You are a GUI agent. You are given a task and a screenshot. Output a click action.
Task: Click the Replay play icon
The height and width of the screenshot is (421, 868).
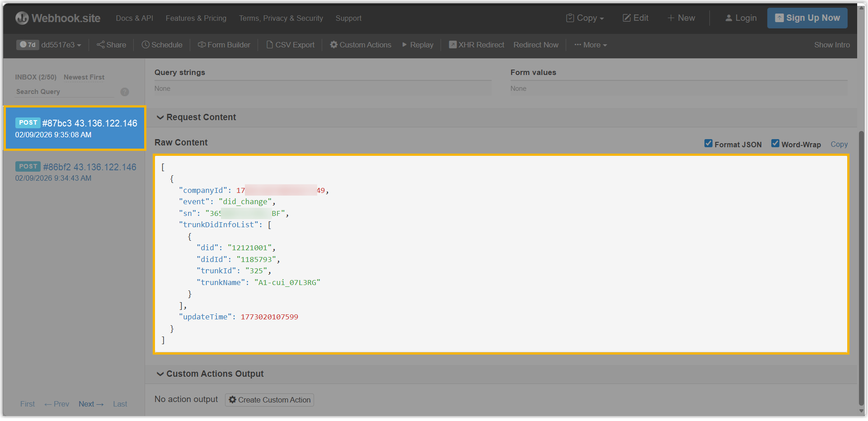click(404, 45)
